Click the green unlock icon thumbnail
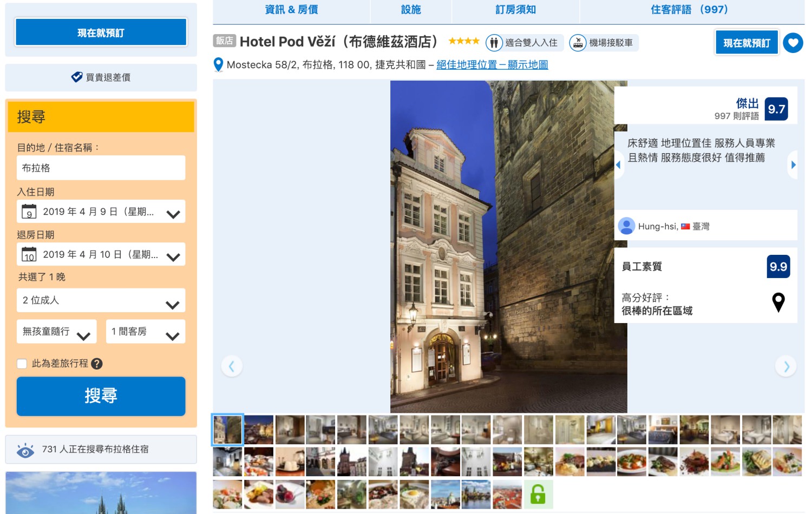Image resolution: width=812 pixels, height=514 pixels. [x=538, y=494]
